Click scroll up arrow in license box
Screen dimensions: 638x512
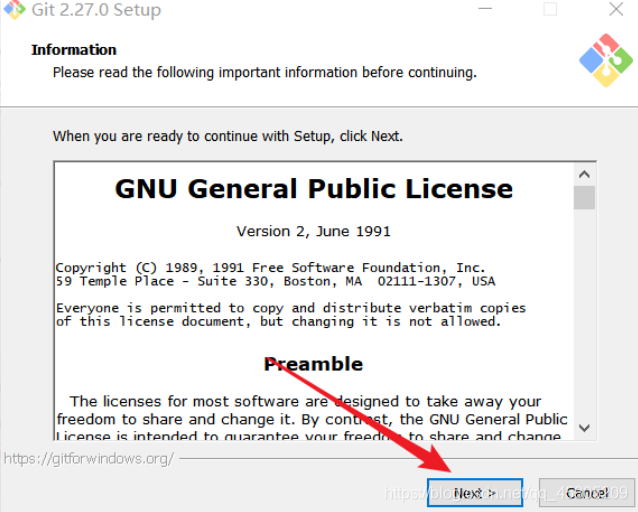point(584,174)
